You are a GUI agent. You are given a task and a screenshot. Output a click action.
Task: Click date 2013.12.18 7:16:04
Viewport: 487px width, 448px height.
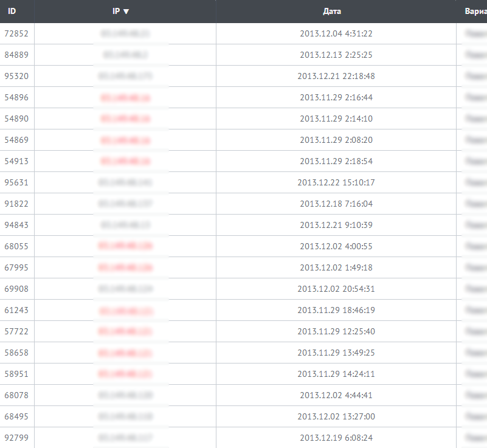tap(336, 204)
